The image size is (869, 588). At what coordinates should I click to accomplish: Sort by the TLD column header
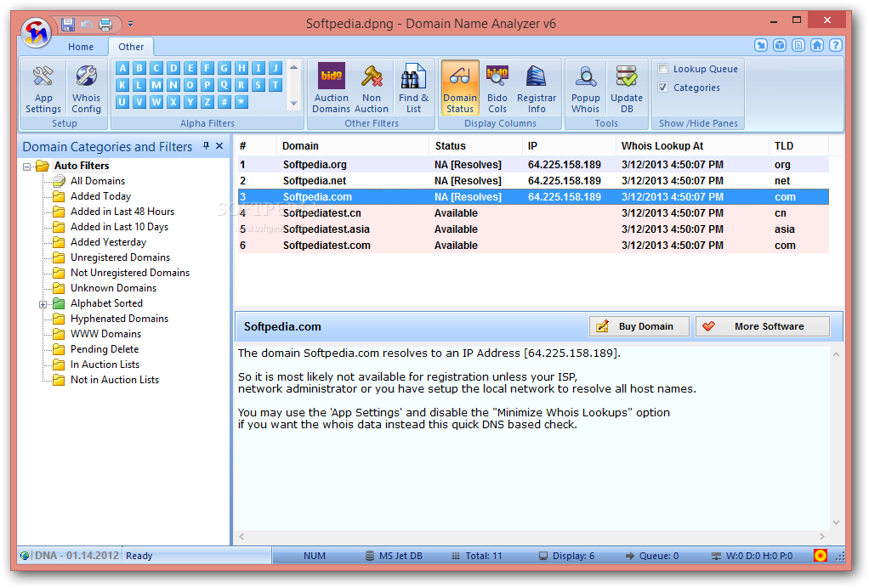[798, 146]
